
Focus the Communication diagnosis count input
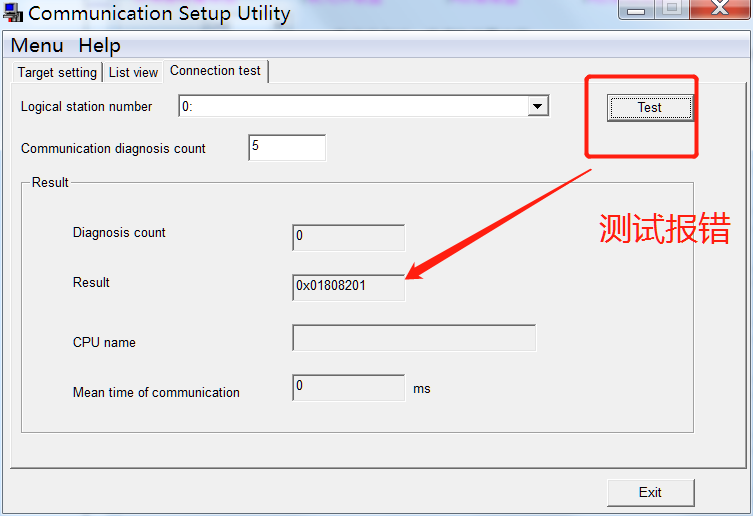pyautogui.click(x=287, y=148)
